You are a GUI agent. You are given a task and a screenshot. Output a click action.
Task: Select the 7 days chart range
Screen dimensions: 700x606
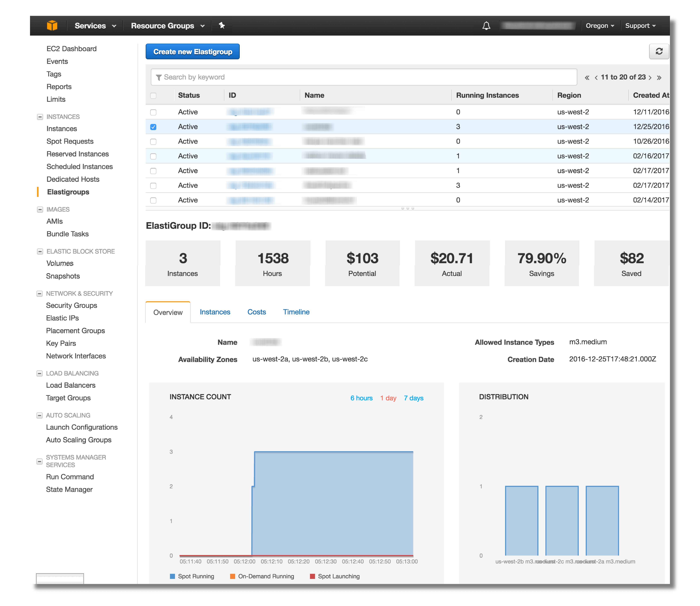click(x=413, y=398)
